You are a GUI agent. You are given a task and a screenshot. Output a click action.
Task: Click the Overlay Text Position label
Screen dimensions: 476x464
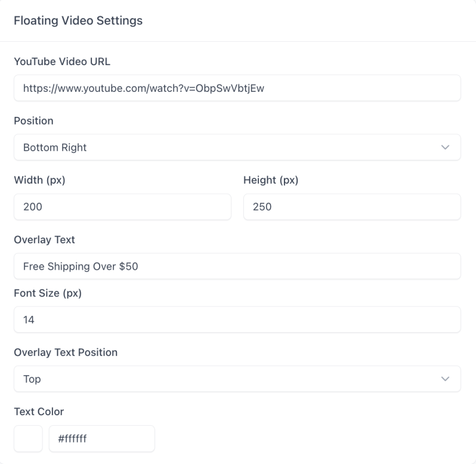[x=66, y=352]
